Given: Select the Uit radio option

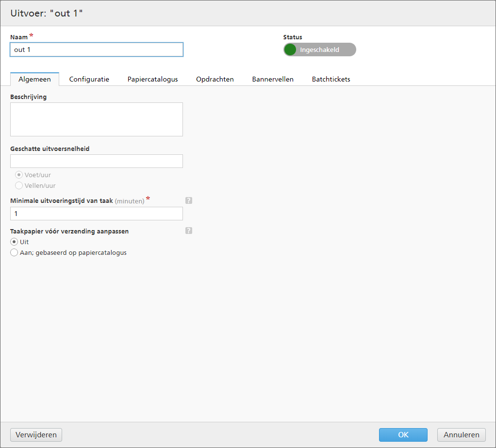Looking at the screenshot, I should pos(14,242).
